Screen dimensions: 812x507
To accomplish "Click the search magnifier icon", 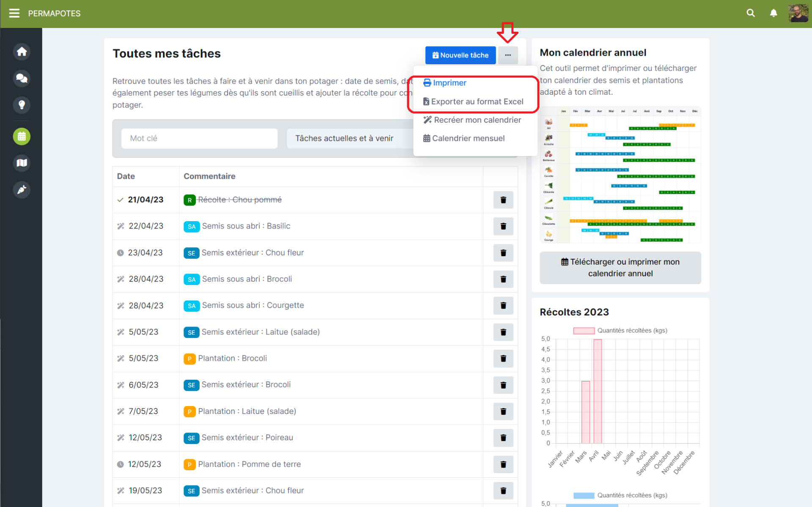I will coord(751,13).
